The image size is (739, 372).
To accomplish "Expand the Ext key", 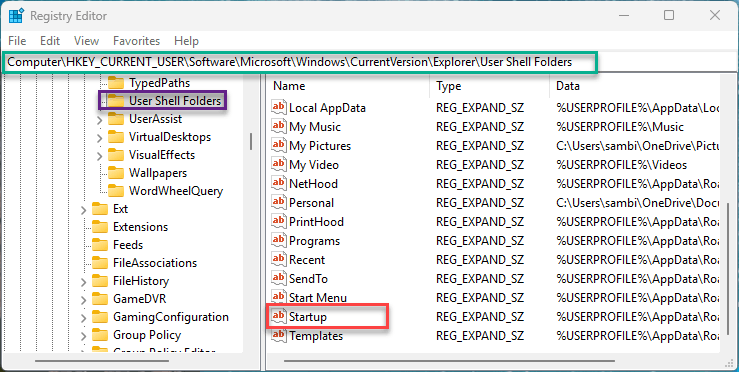I will pos(83,210).
